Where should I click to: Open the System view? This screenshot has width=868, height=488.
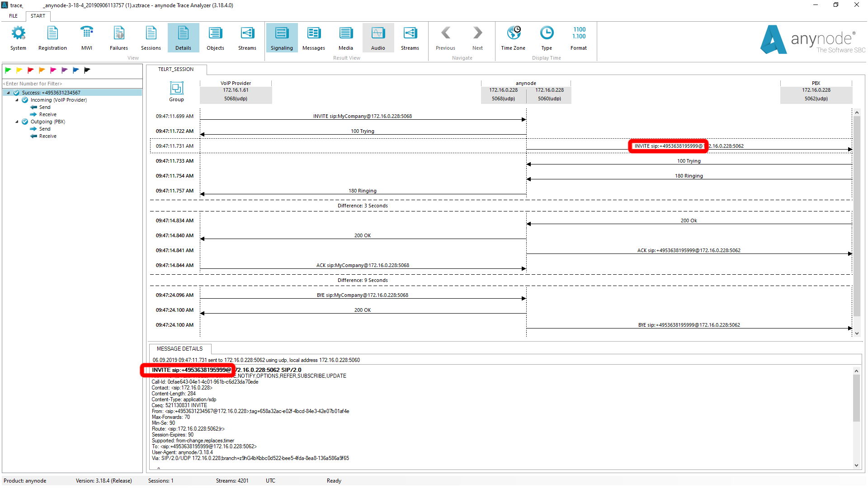coord(18,38)
